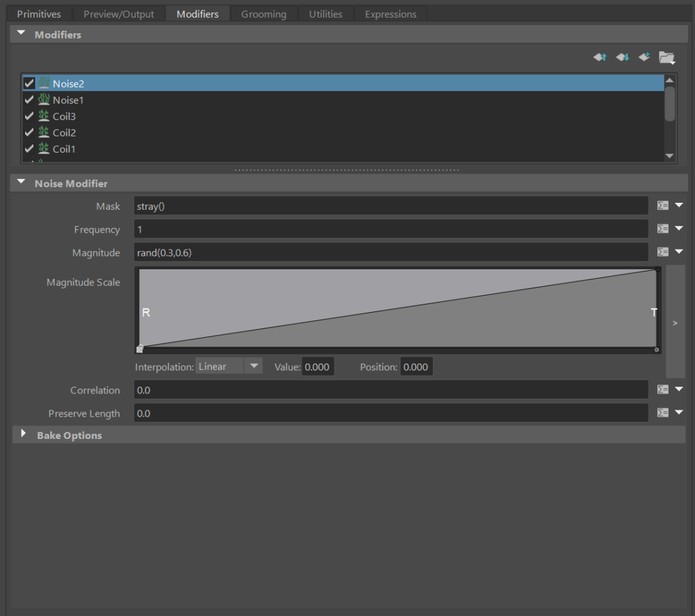Viewport: 695px width, 616px height.
Task: Toggle the Coil1 modifier checkbox
Action: pos(29,149)
